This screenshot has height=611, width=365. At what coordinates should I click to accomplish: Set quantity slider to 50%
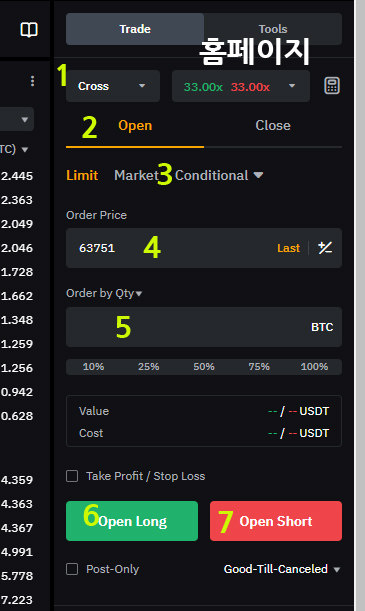coord(204,367)
